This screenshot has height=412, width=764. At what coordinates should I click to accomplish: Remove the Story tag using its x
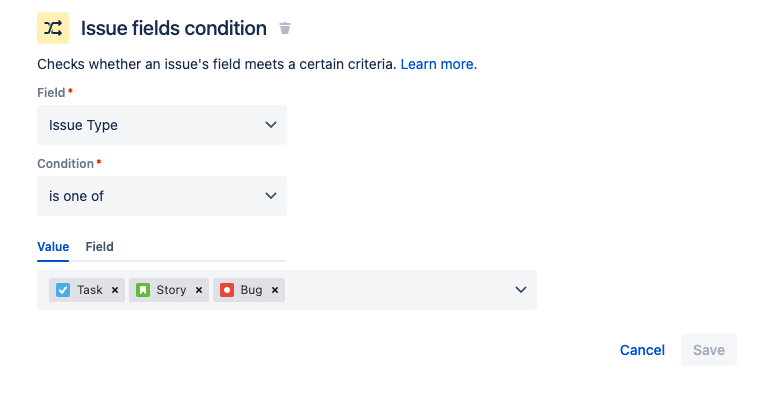(199, 290)
